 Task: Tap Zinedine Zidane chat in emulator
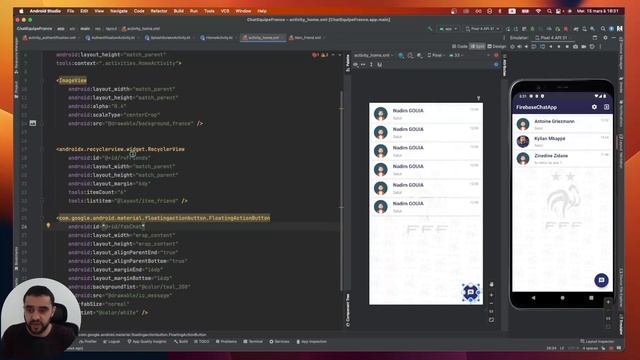562,158
